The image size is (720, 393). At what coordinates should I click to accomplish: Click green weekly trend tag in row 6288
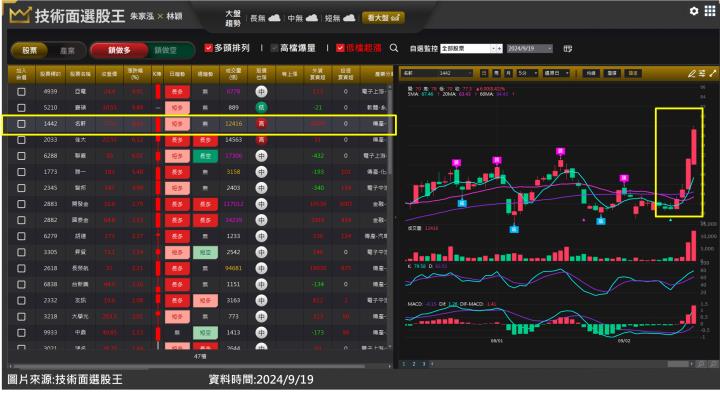point(205,156)
